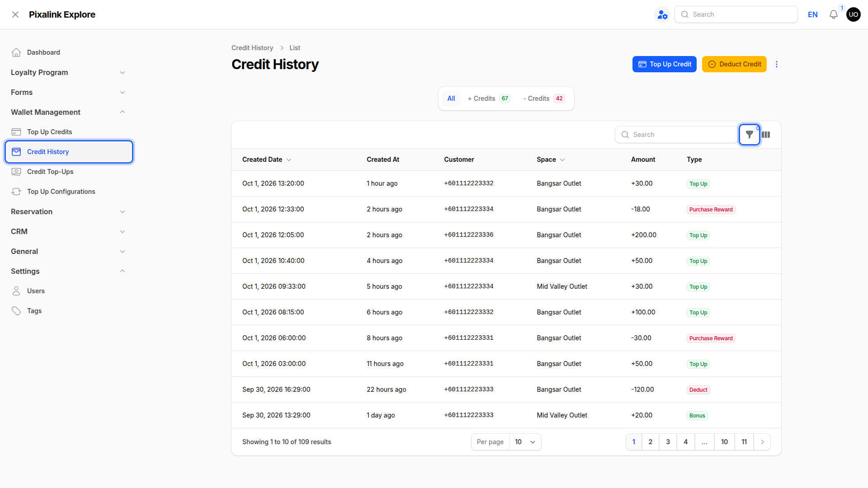Go to page 4
This screenshot has height=488, width=868.
point(685,442)
